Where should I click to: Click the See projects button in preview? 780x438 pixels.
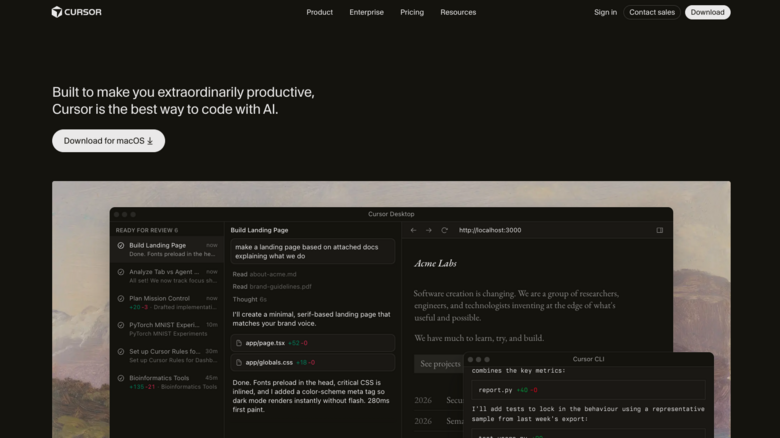coord(440,364)
